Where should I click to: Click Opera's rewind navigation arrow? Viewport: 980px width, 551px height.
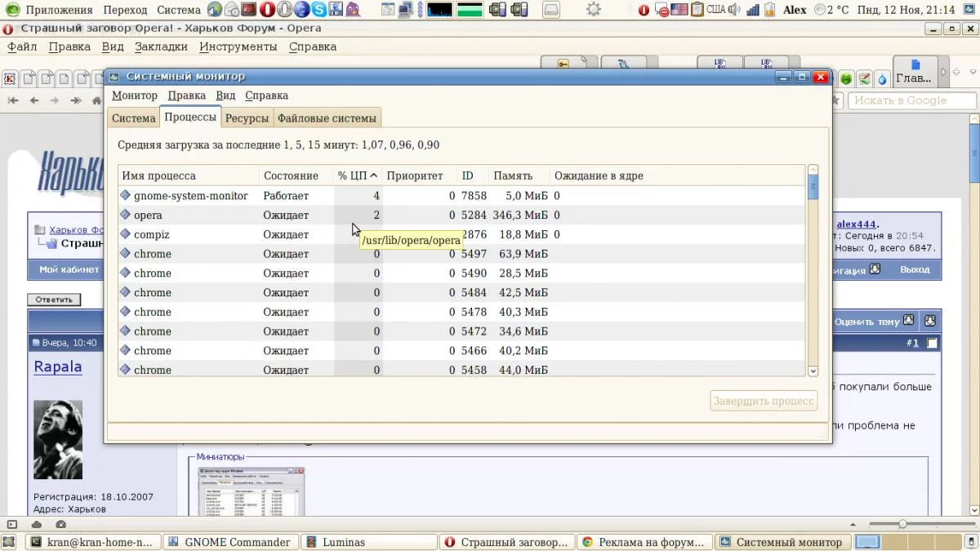13,100
